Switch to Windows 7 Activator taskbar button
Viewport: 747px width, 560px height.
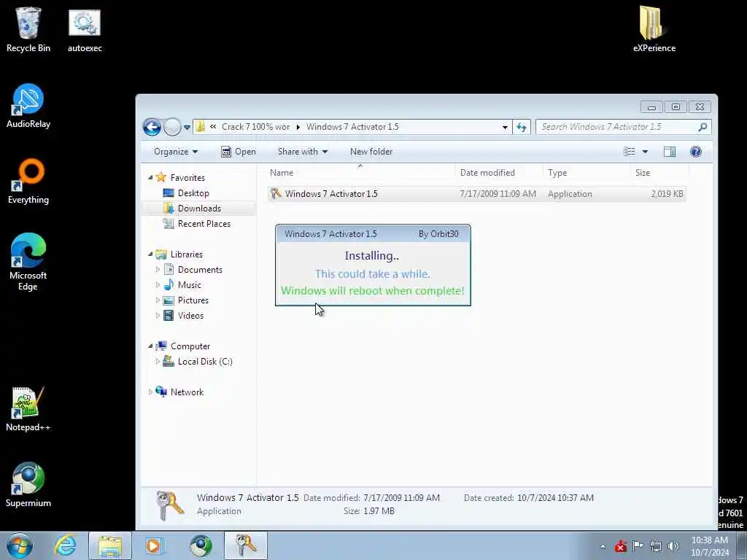(x=246, y=545)
